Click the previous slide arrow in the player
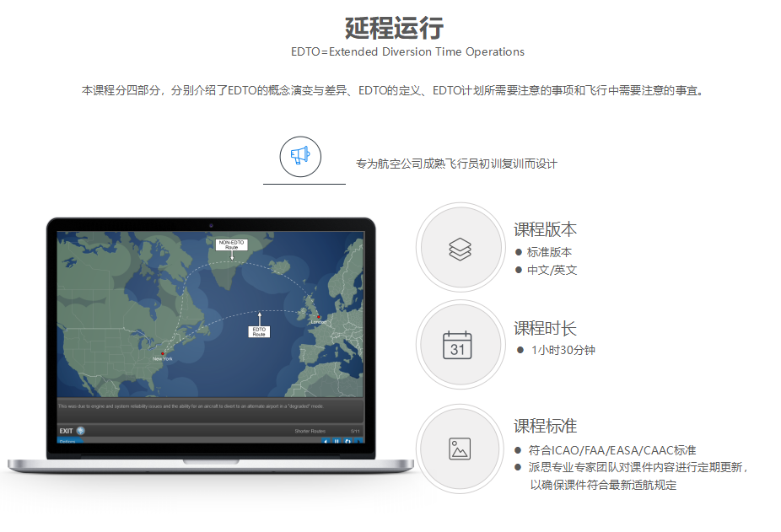Viewport: 781px width, 532px height. (326, 441)
